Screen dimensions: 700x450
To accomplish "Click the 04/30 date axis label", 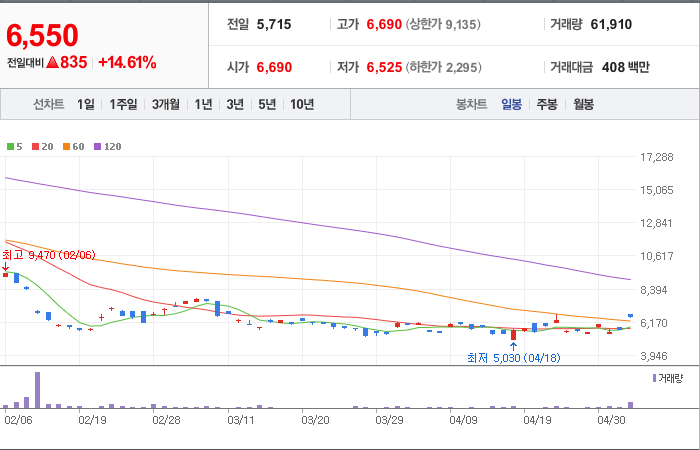I will 612,420.
